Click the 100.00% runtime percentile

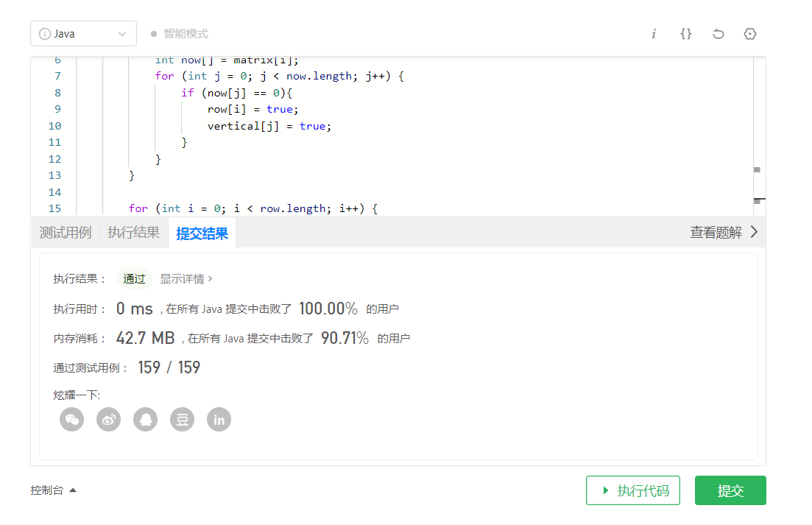328,309
